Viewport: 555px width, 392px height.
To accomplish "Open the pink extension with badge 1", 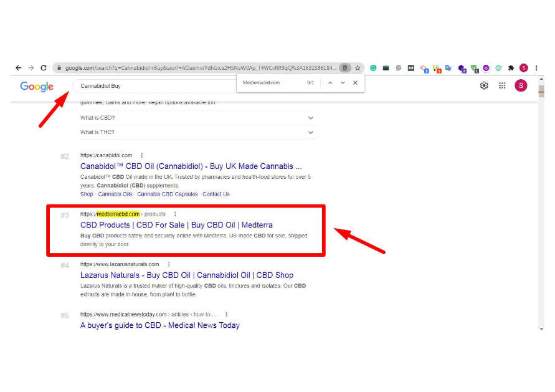I will [424, 69].
